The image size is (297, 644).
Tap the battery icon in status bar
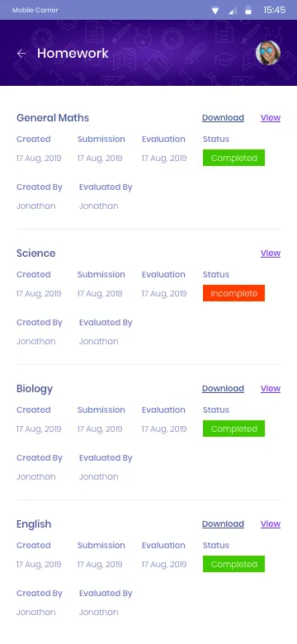(x=248, y=11)
